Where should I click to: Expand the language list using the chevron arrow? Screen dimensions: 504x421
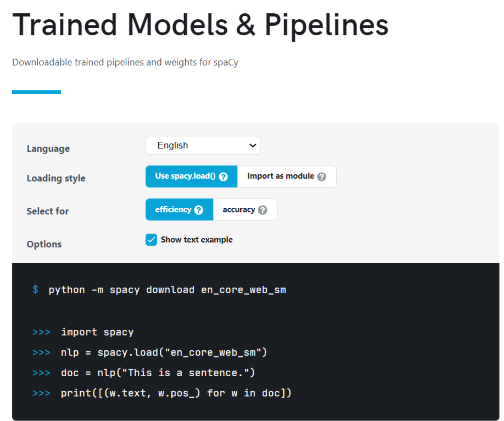point(253,145)
